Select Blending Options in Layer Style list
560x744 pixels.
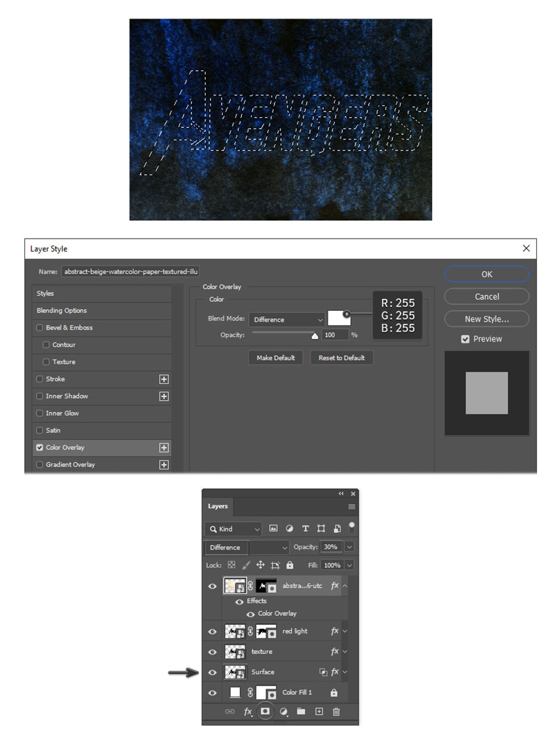coord(102,310)
